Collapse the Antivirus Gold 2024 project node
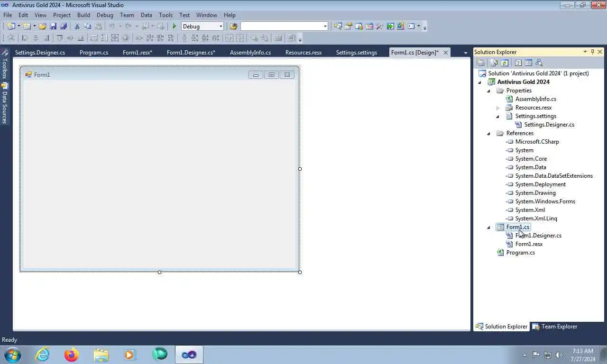This screenshot has height=364, width=607. [x=479, y=82]
